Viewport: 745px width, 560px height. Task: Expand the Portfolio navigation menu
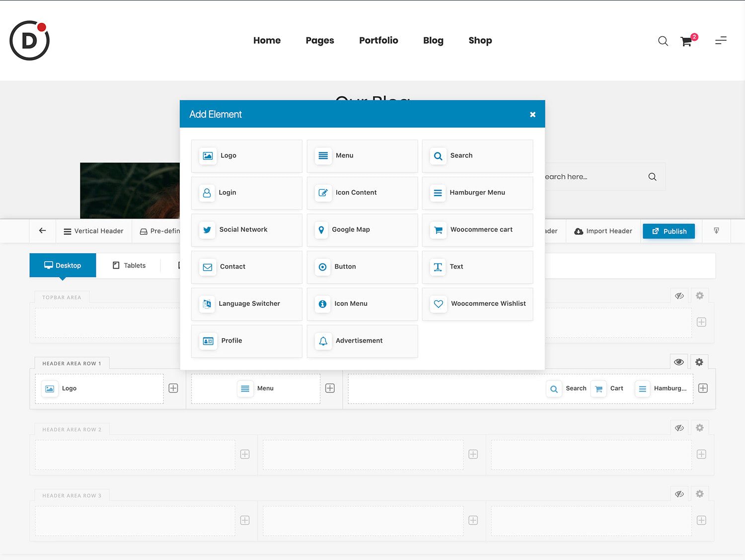378,41
